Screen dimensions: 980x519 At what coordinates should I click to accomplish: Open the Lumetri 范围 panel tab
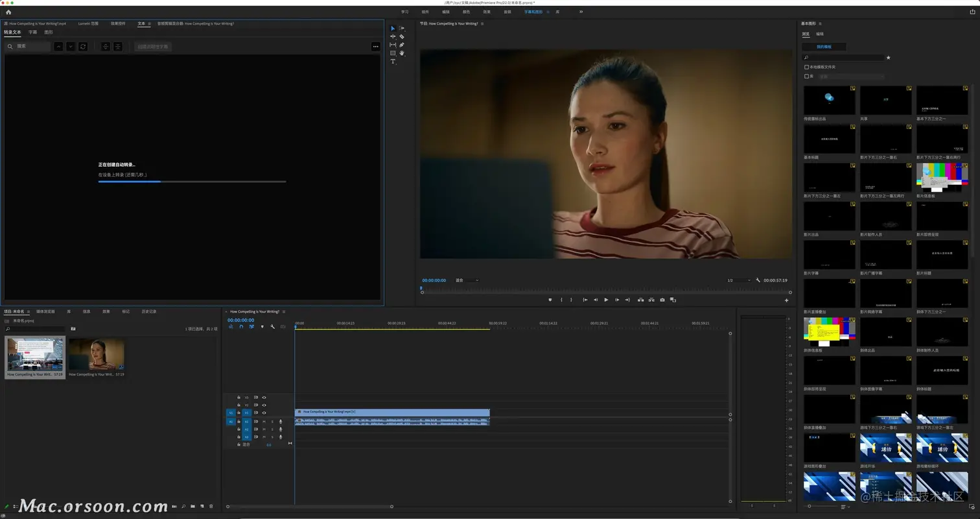(x=88, y=23)
